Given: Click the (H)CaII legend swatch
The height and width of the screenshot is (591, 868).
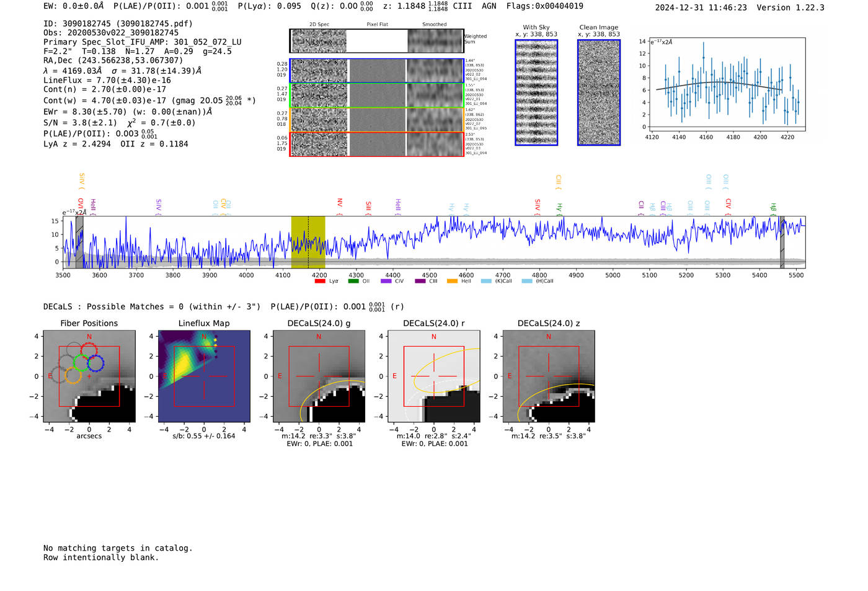Looking at the screenshot, I should click(x=527, y=281).
